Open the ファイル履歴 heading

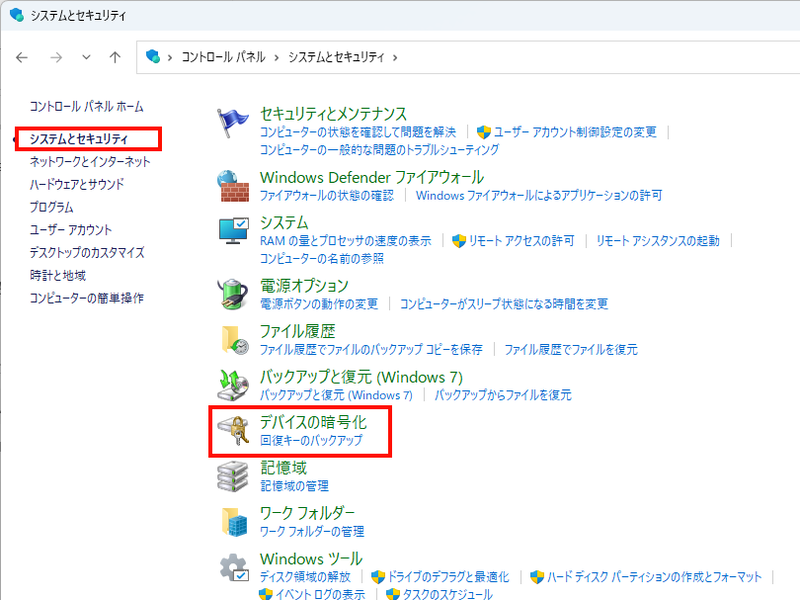(x=297, y=331)
